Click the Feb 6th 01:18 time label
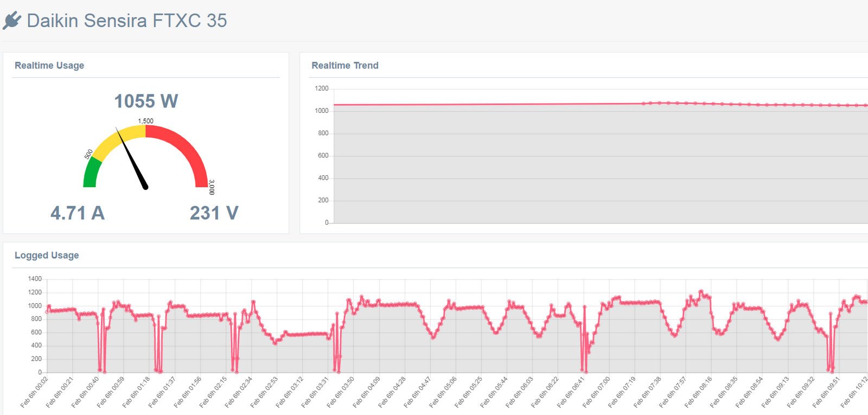 (x=136, y=392)
